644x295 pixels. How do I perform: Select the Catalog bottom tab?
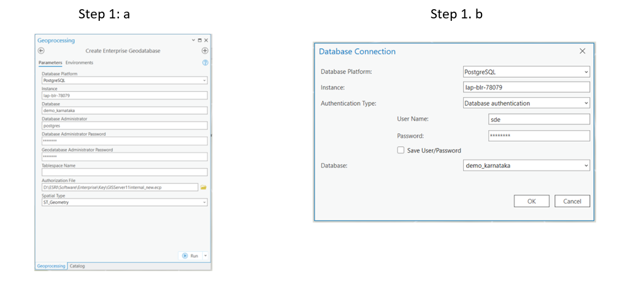[x=77, y=266]
